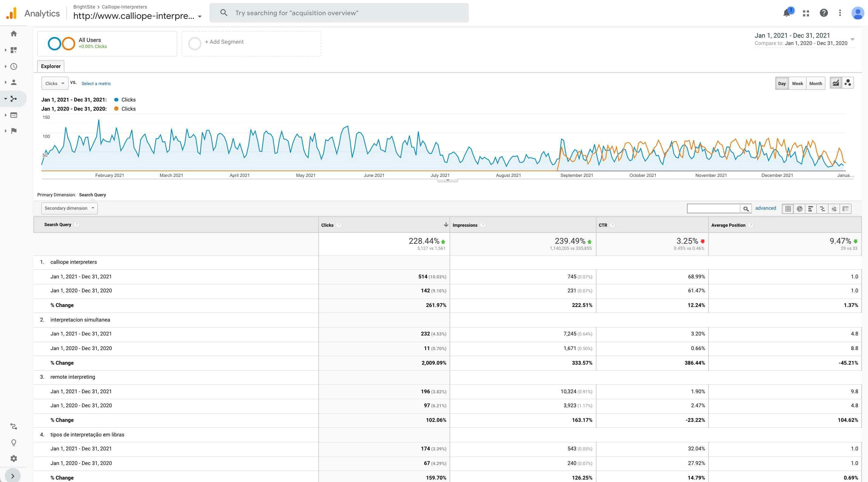868x482 pixels.
Task: Set chart granularity to Day
Action: tap(782, 84)
